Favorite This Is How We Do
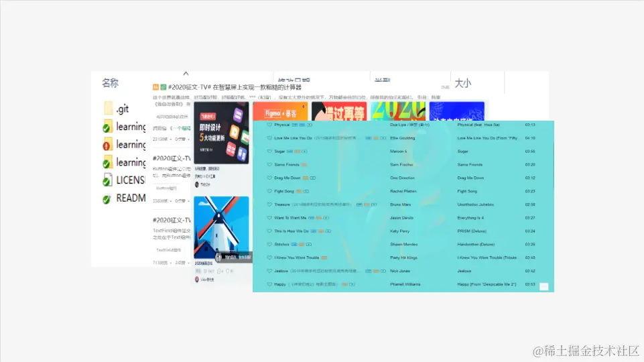 pos(269,231)
